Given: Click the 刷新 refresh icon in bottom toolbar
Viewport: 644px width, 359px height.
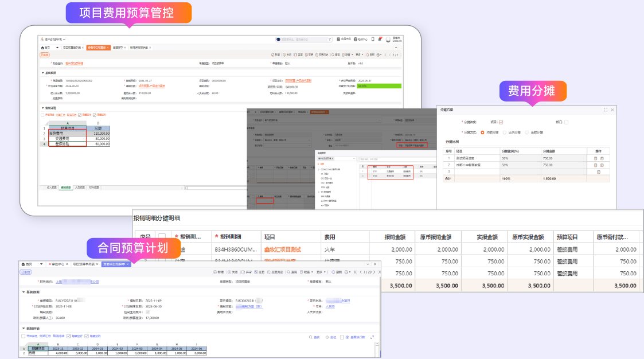Looking at the screenshot, I should point(333,272).
